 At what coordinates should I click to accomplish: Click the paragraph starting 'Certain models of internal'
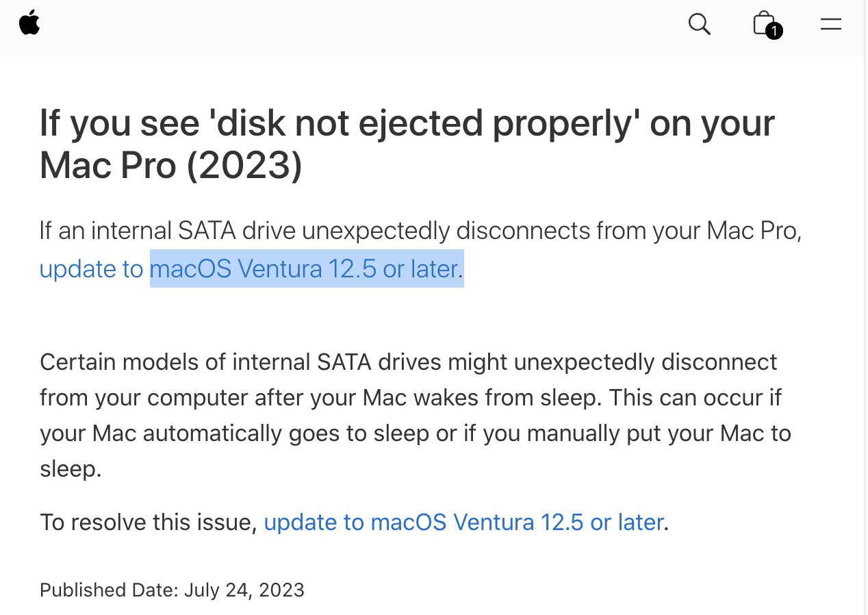[416, 416]
